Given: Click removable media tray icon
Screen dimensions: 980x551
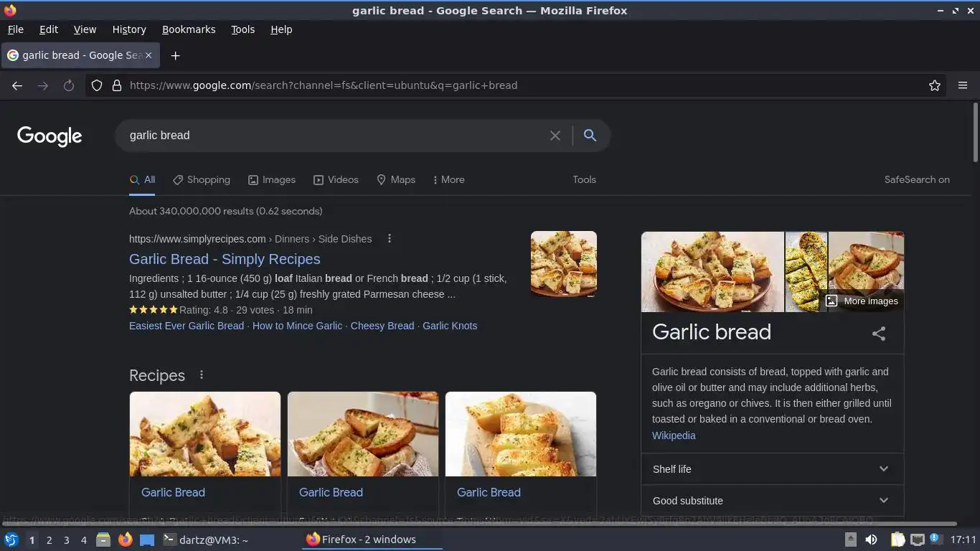Looking at the screenshot, I should pyautogui.click(x=850, y=540).
